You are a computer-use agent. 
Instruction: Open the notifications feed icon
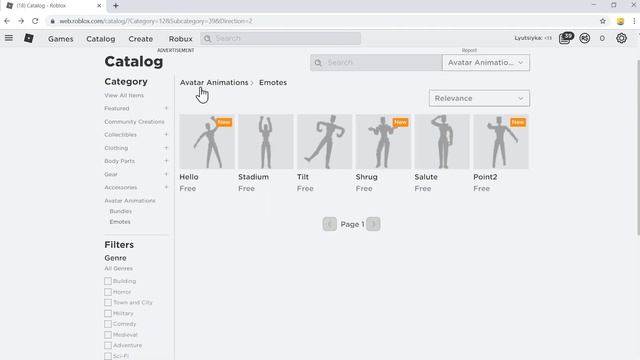pos(565,38)
